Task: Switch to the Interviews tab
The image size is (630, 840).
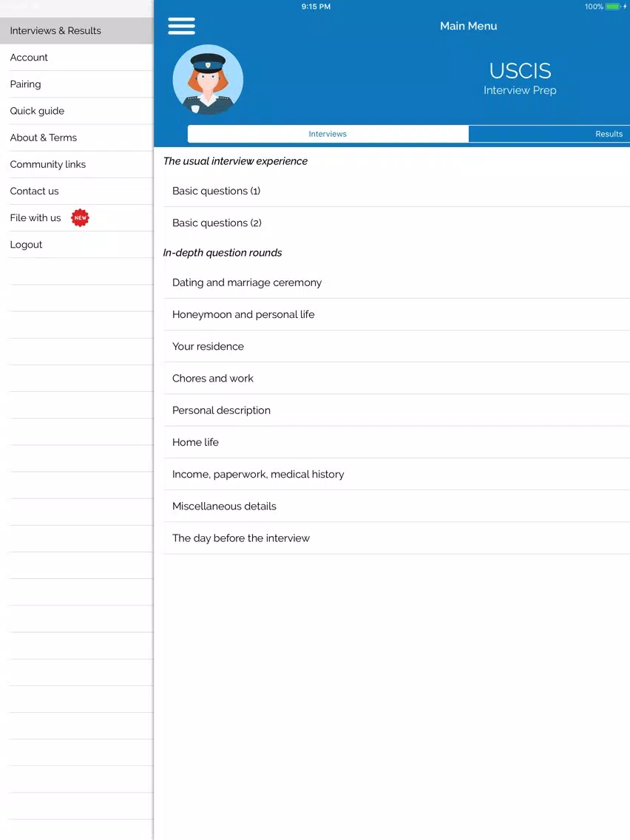Action: pos(328,134)
